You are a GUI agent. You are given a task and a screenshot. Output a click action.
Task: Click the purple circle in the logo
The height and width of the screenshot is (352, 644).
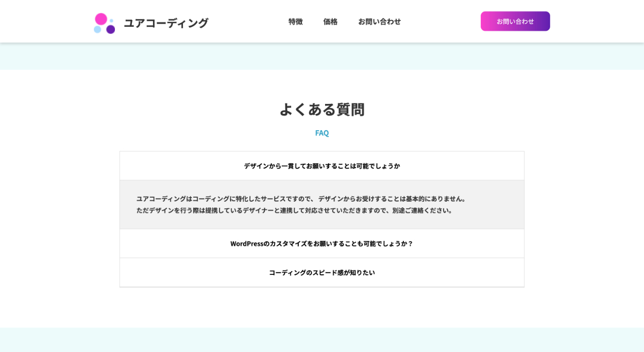point(110,29)
